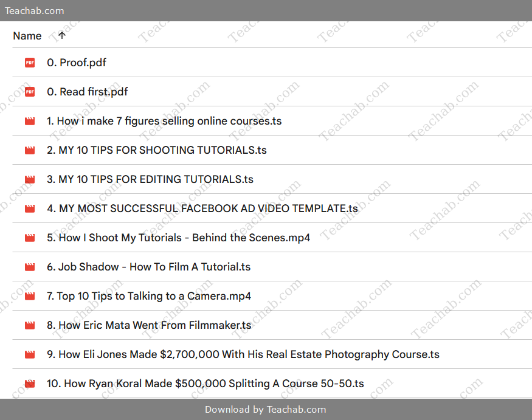Click video icon for Behind the Scenes.mp4
532x420 pixels.
[x=30, y=238]
